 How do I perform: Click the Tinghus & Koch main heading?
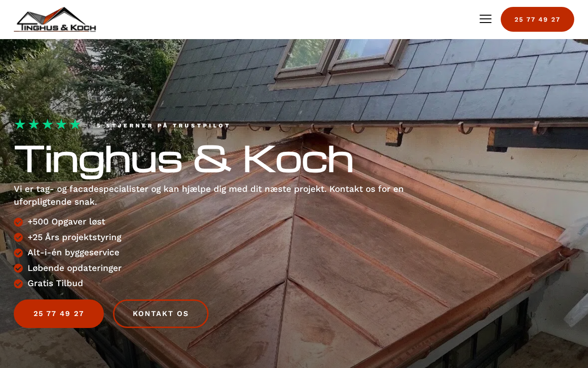pos(184,159)
